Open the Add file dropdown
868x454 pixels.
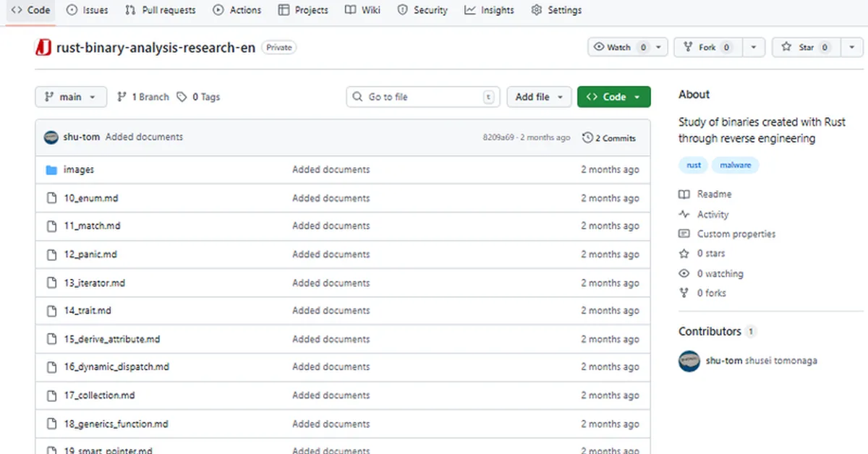tap(539, 97)
